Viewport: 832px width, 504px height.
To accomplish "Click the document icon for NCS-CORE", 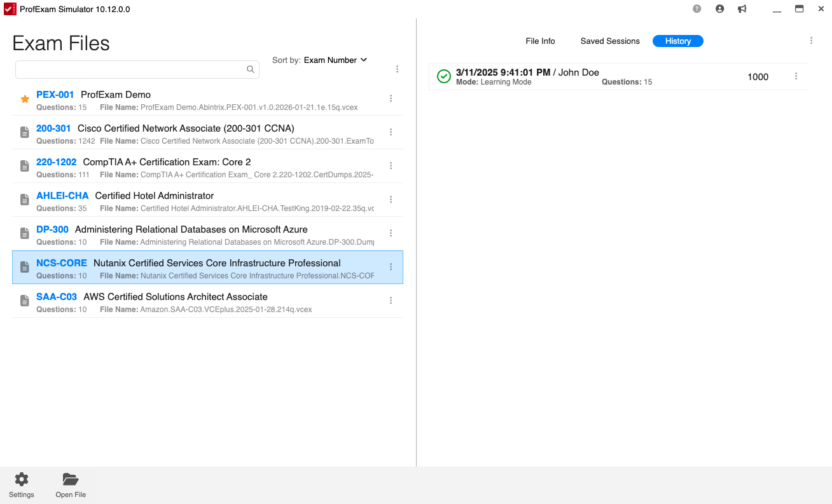I will click(x=25, y=267).
